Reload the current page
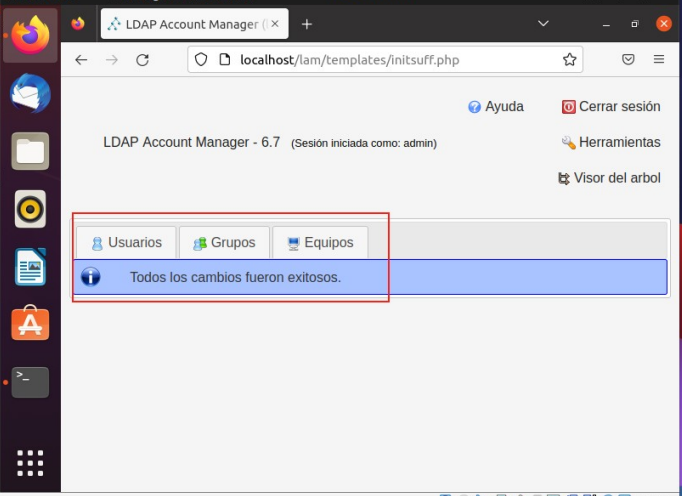Screen dimensions: 682x496 click(143, 60)
